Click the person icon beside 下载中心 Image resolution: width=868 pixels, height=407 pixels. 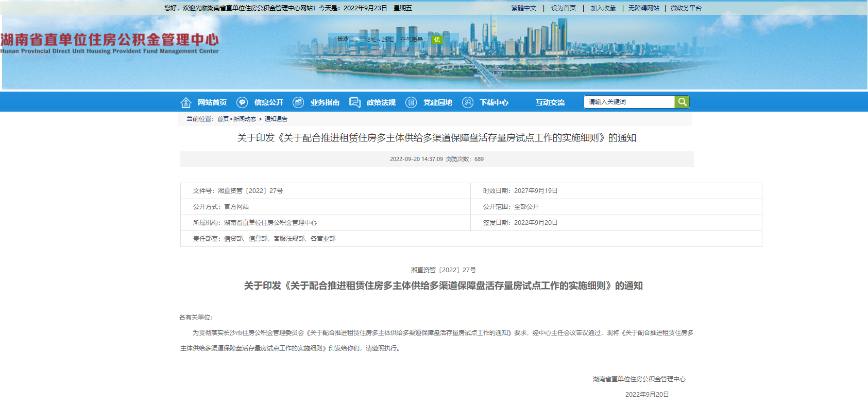pos(468,102)
